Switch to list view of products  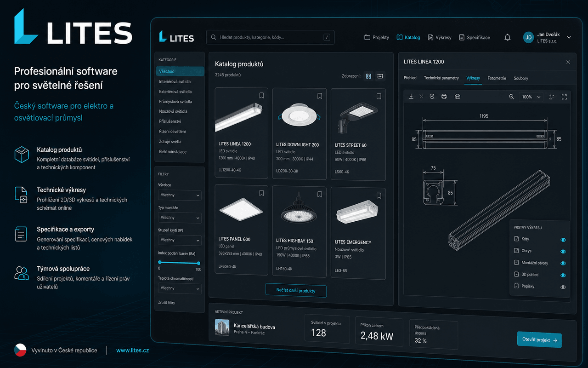(380, 76)
